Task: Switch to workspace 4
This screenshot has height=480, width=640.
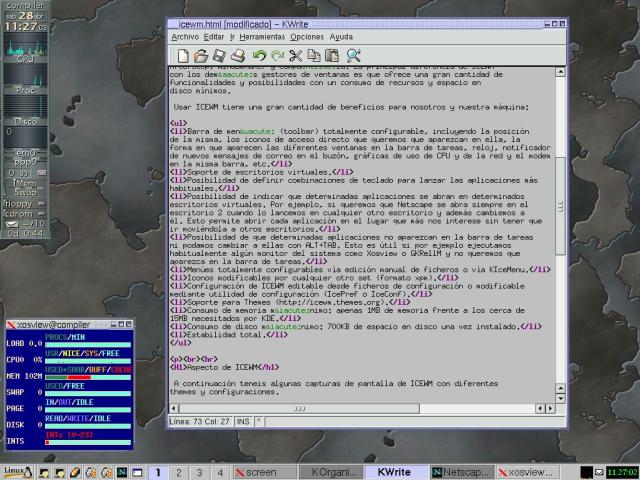Action: click(220, 473)
